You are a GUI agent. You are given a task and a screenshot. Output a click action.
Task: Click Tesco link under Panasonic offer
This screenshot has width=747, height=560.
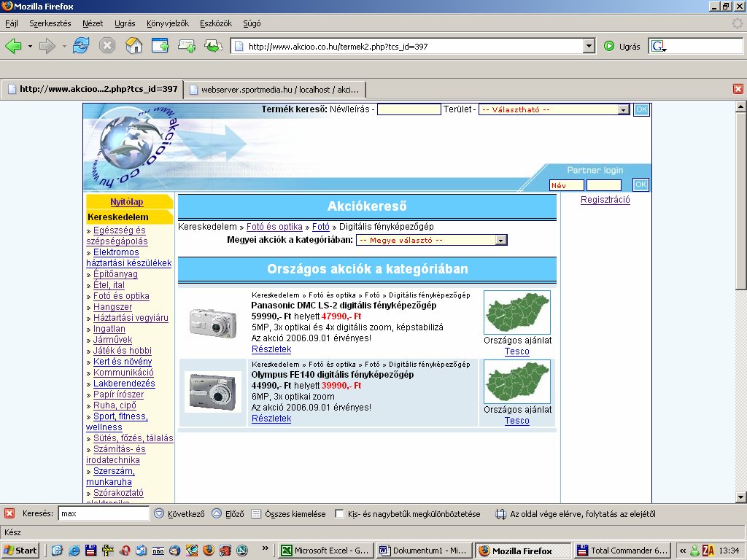click(517, 351)
